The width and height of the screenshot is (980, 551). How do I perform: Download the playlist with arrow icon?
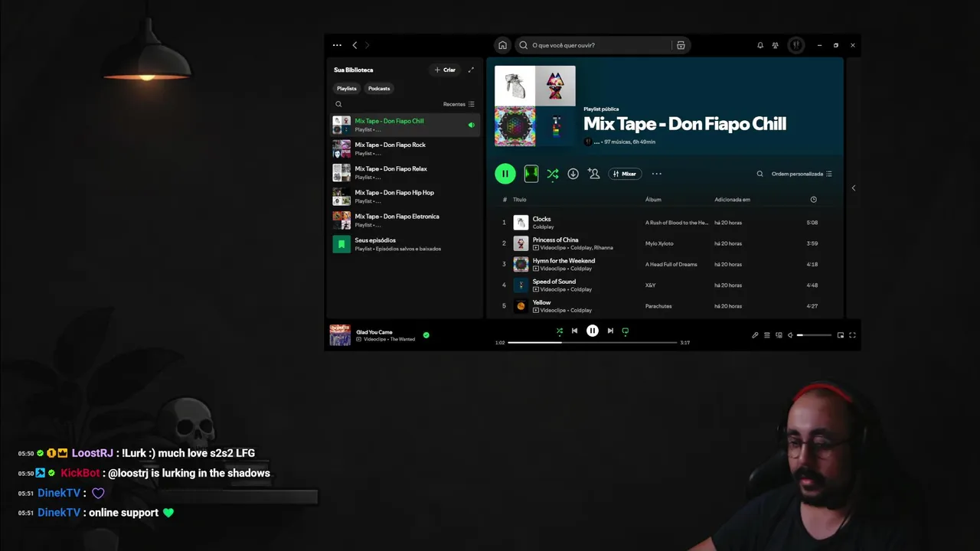point(573,174)
